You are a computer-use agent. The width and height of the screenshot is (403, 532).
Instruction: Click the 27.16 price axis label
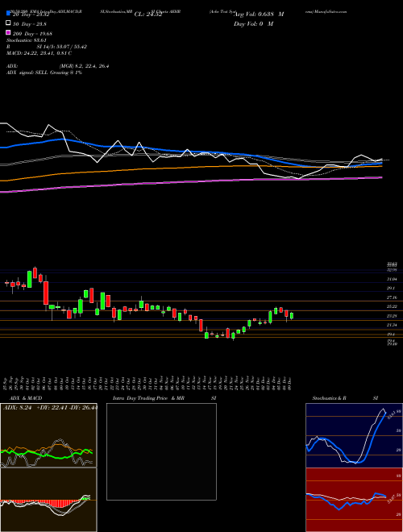[x=393, y=297]
